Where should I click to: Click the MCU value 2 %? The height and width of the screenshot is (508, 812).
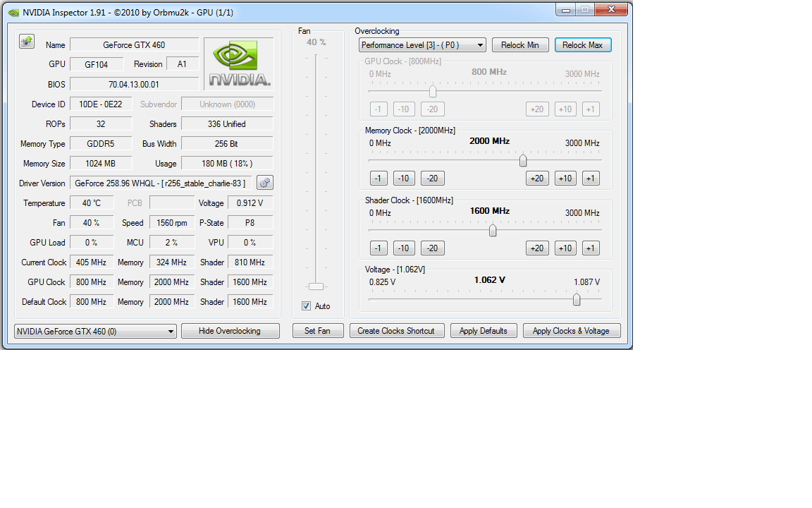click(172, 243)
